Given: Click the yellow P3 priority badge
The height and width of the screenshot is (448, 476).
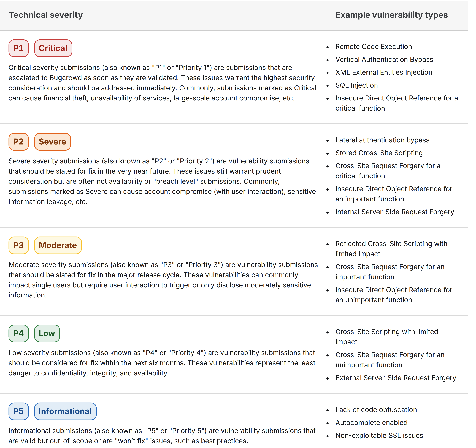Looking at the screenshot, I should click(x=19, y=246).
